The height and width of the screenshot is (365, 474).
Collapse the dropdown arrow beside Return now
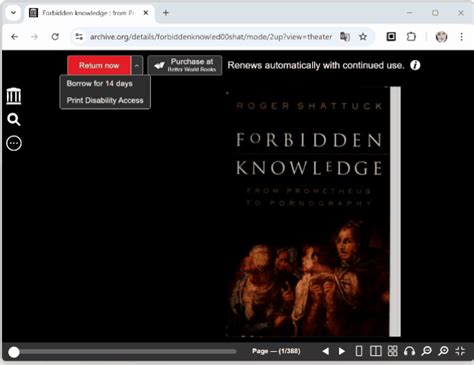pyautogui.click(x=137, y=65)
